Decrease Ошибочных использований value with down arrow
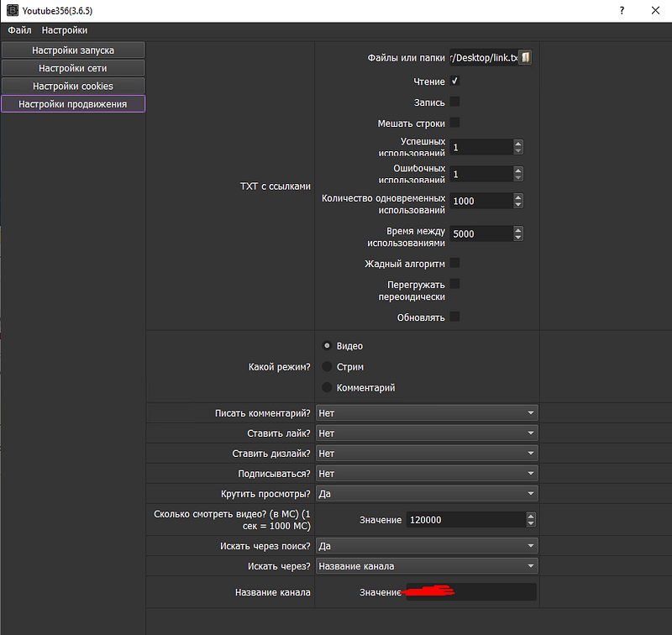672x635 pixels. pyautogui.click(x=518, y=177)
